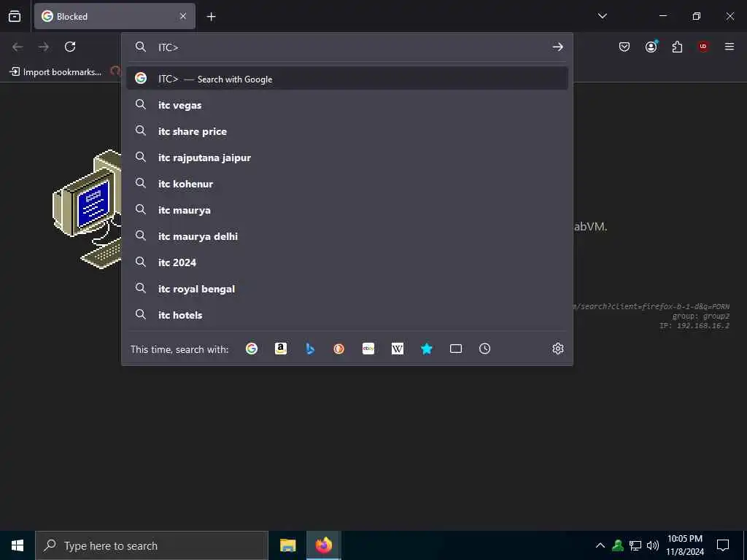Image resolution: width=747 pixels, height=560 pixels.
Task: Choose suggestion 'itc maurya delhi'
Action: [x=347, y=236]
